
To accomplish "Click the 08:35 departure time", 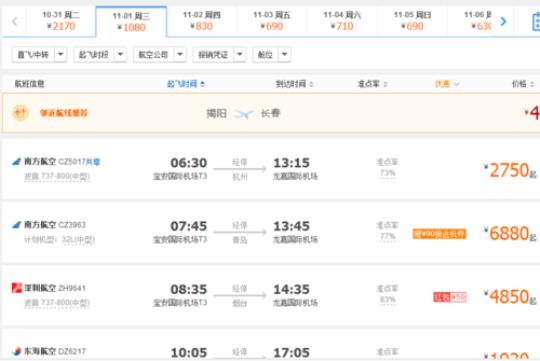I will tap(189, 289).
